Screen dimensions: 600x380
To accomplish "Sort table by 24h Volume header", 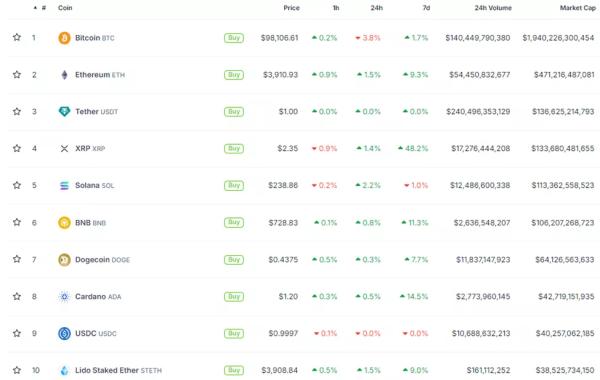I will pos(493,8).
